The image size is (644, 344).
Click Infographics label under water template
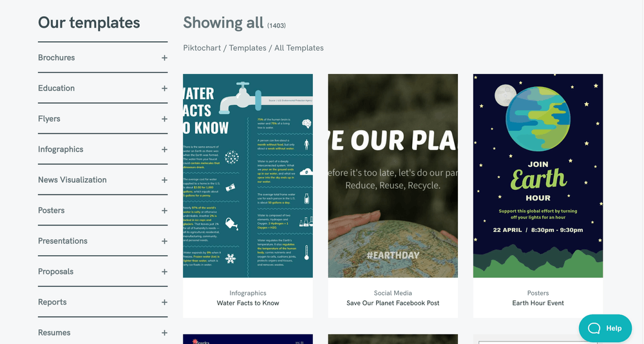pyautogui.click(x=248, y=293)
